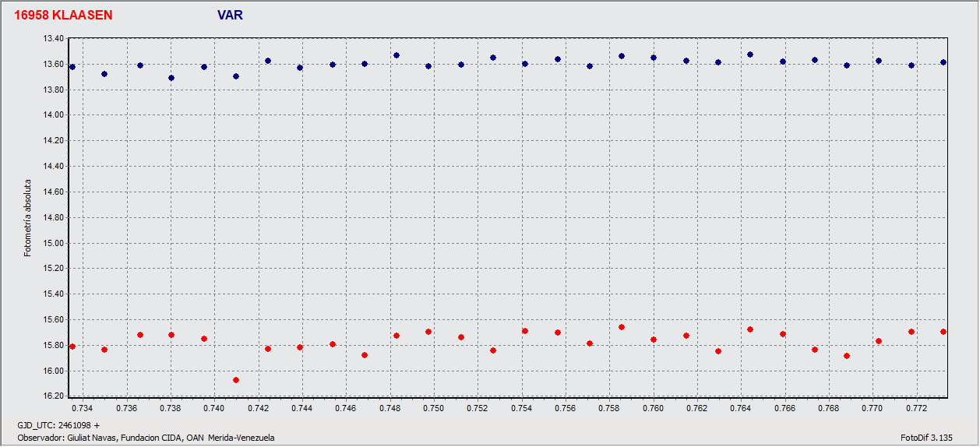Click y-axis tick value 15.80

[53, 345]
